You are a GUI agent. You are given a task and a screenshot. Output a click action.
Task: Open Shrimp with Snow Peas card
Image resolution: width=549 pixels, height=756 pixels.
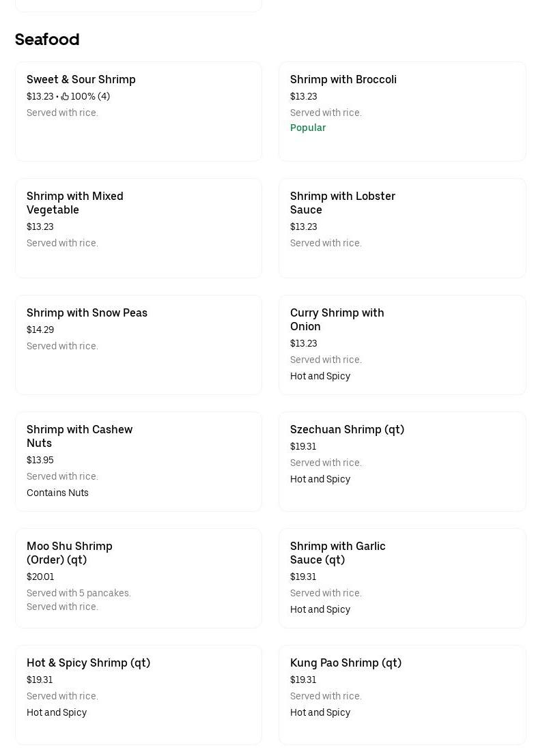[139, 345]
